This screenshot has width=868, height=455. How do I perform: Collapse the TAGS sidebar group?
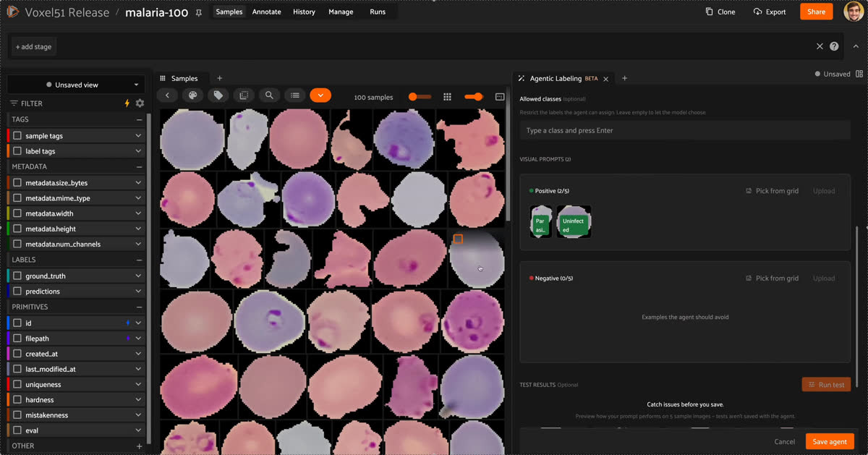tap(139, 119)
